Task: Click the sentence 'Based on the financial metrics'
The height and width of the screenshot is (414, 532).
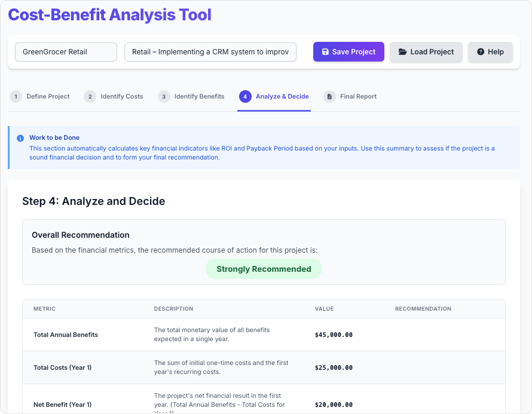Action: coord(175,250)
